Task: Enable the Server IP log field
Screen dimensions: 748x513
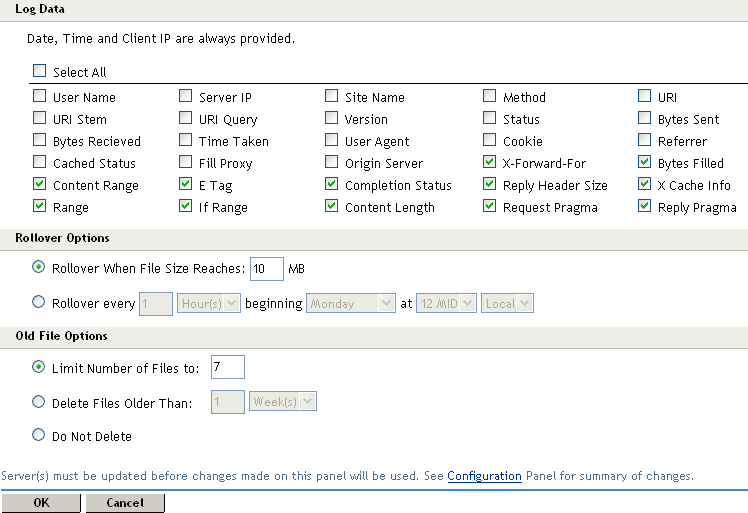Action: (186, 96)
